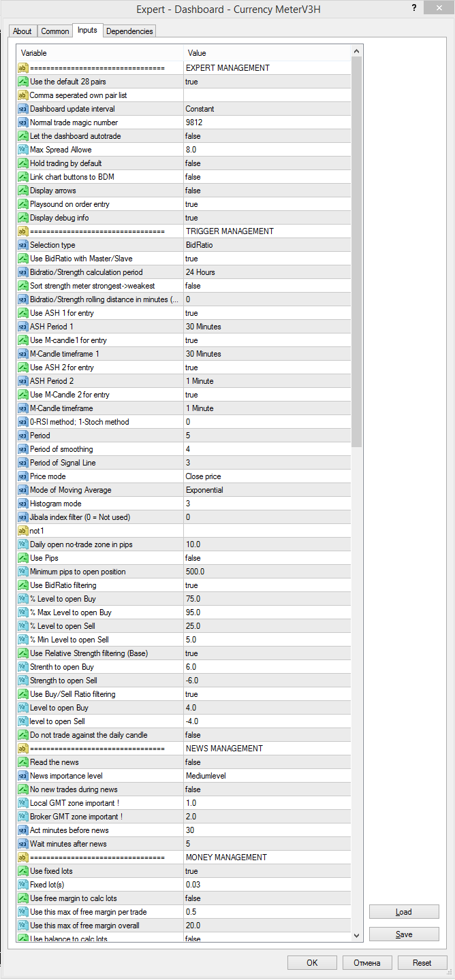455x980 pixels.
Task: Click the icon beside 'Use the default 28 pairs'
Action: point(22,82)
